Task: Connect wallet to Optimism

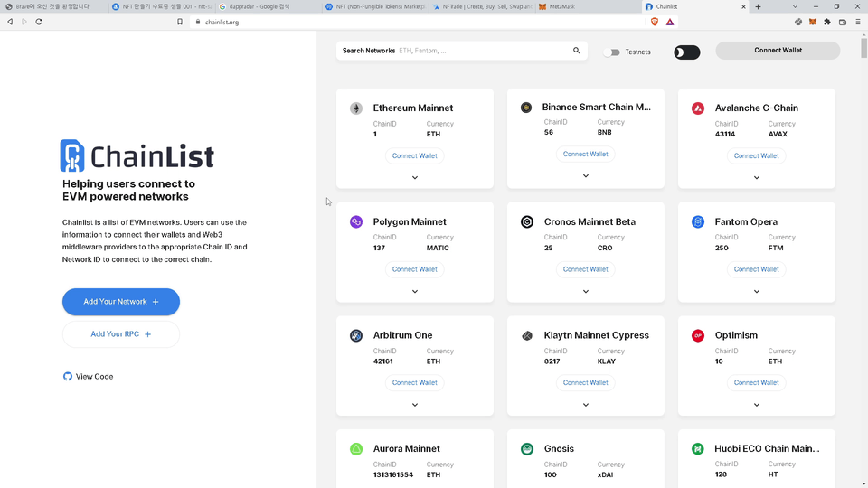Action: (x=757, y=383)
